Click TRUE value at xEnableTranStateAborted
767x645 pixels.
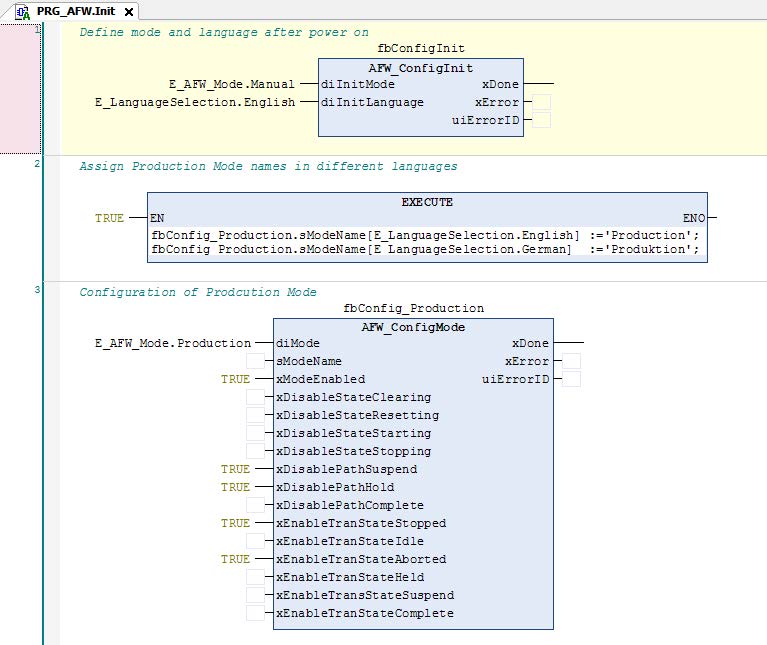click(236, 559)
